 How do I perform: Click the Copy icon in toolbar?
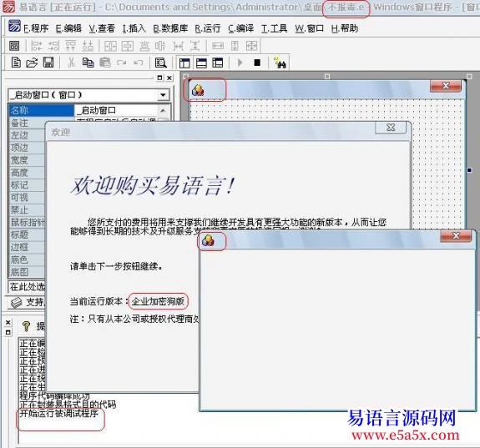click(x=88, y=63)
